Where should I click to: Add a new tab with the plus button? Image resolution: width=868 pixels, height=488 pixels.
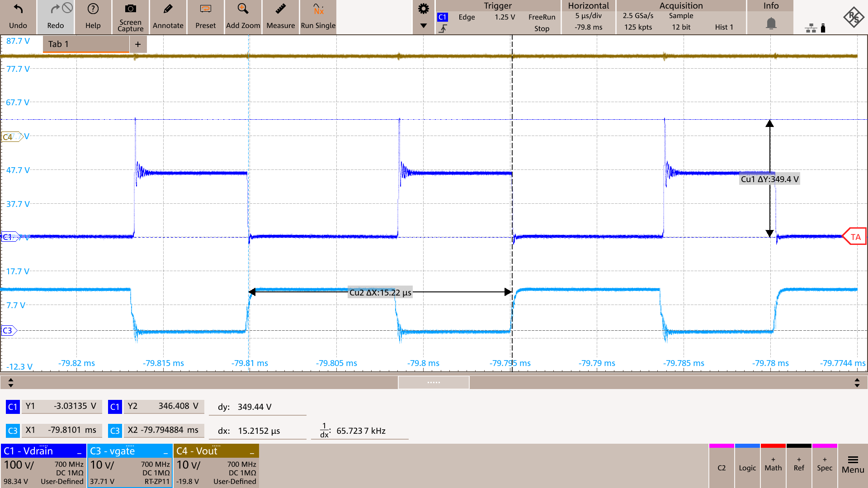pyautogui.click(x=138, y=44)
